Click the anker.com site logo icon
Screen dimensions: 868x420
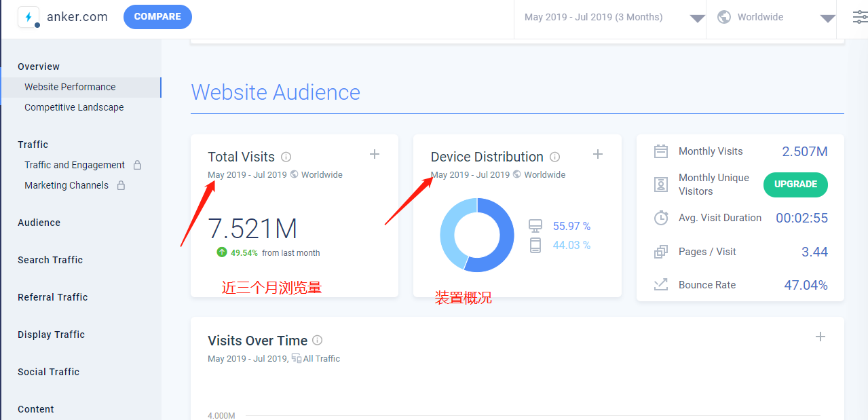29,17
